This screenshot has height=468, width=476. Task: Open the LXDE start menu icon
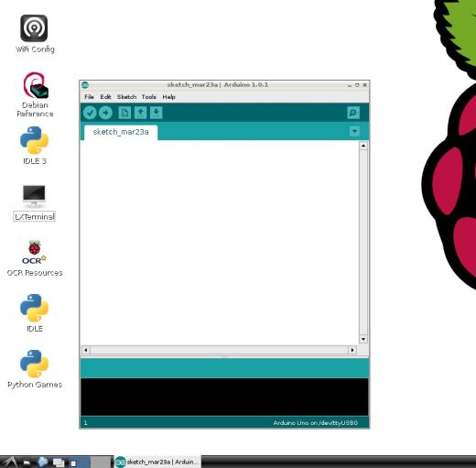10,463
